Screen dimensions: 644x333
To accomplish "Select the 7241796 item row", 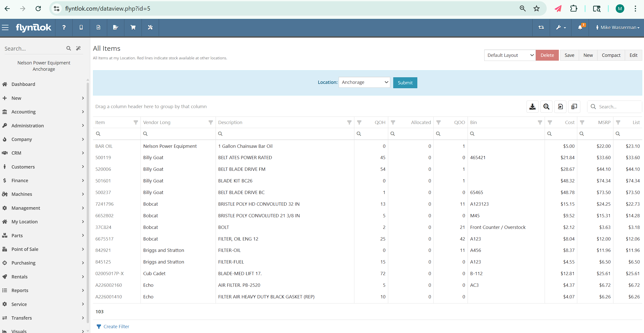I will point(367,204).
